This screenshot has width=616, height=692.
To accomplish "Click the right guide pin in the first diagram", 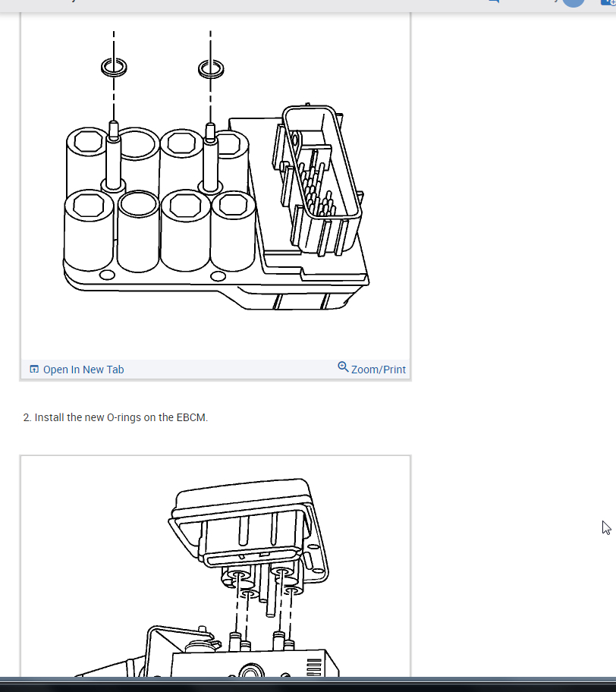I will (x=210, y=159).
